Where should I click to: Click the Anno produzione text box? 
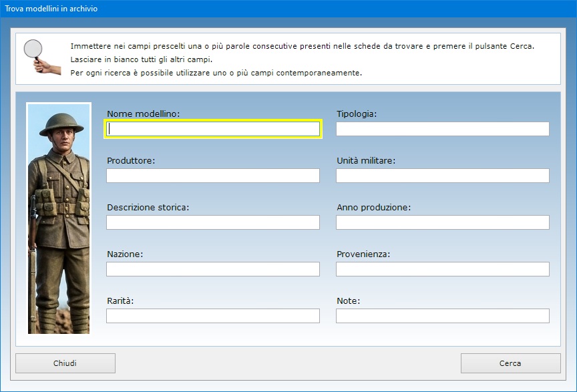(x=442, y=222)
